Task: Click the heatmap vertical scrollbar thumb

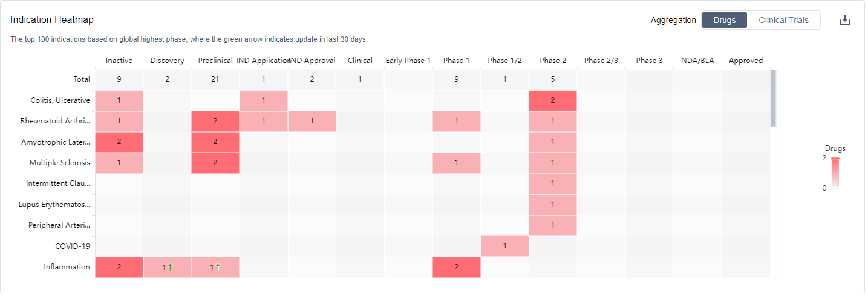Action: 773,97
